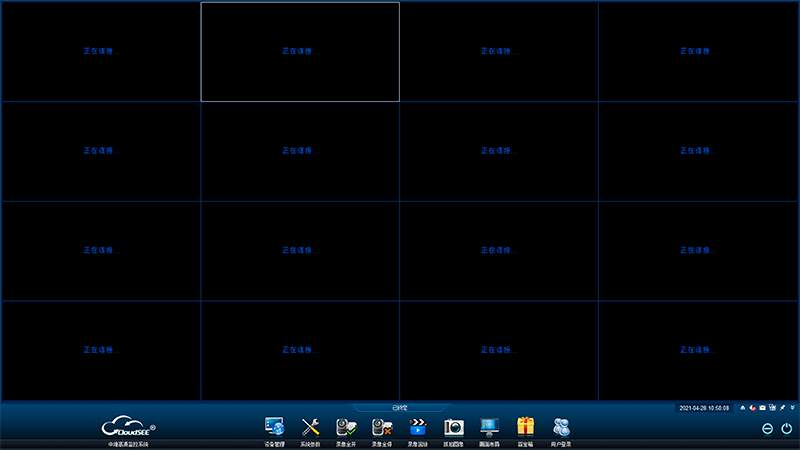Click the phone icon with red badge
This screenshot has width=800, height=450.
[x=752, y=408]
